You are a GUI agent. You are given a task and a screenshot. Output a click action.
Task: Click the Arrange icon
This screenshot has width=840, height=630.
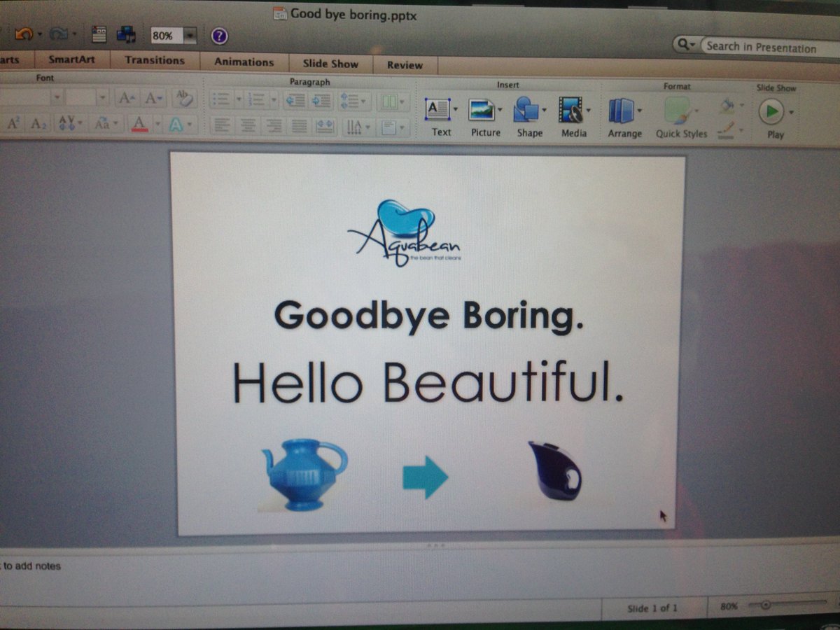pos(620,111)
